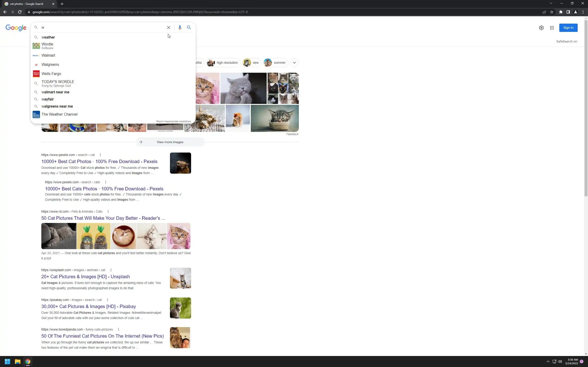Open Chrome extensions puzzle icon
588x367 pixels.
pos(561,12)
